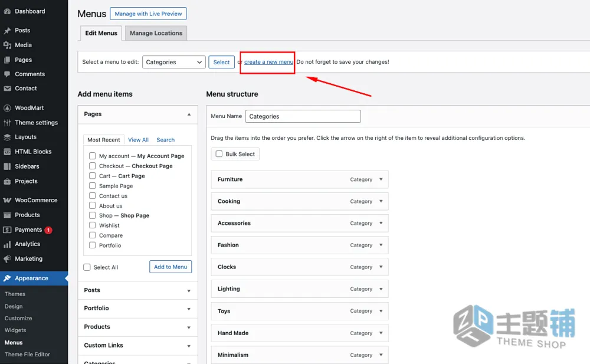The height and width of the screenshot is (364, 590).
Task: Click the Projects briefcase icon
Action: (x=7, y=182)
